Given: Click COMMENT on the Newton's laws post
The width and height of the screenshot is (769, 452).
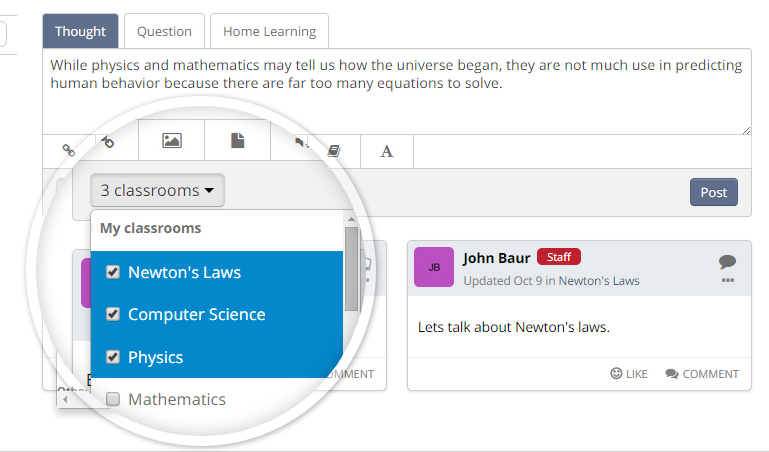Looking at the screenshot, I should (x=702, y=374).
